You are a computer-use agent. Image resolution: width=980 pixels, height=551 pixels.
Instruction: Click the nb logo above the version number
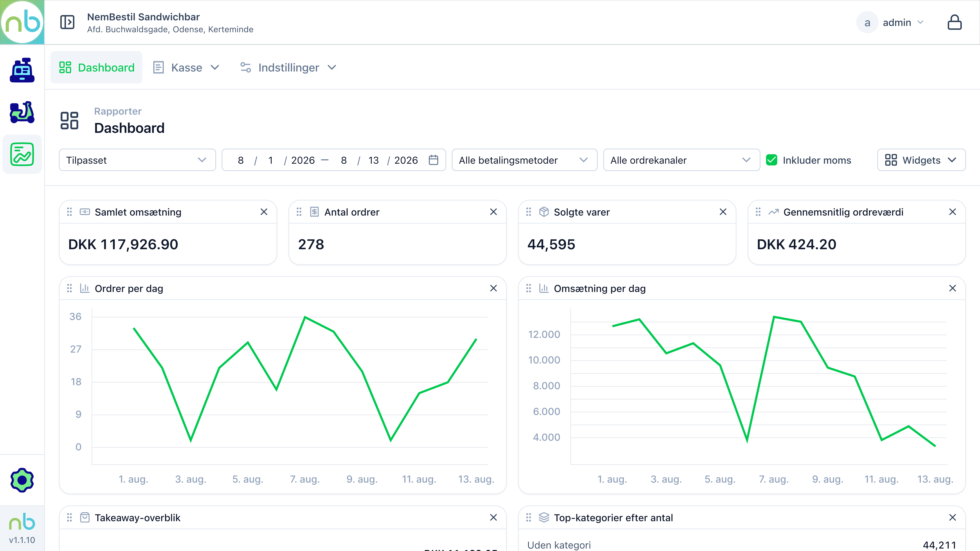[x=22, y=521]
